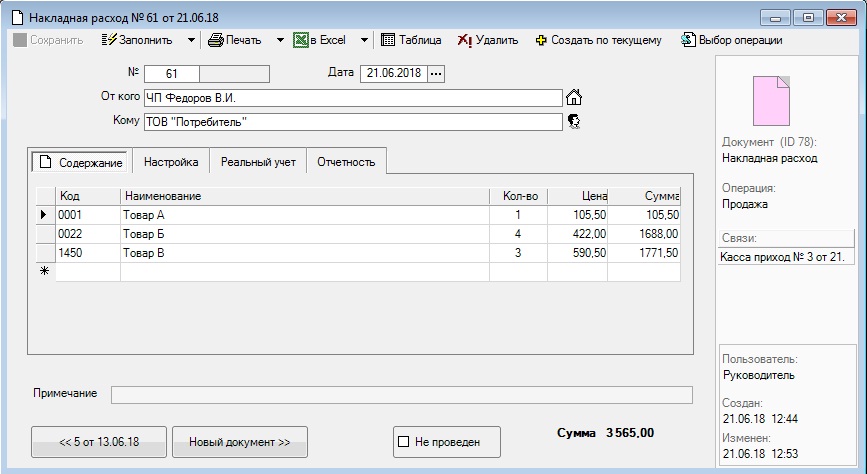The height and width of the screenshot is (474, 867).
Task: Click the Удалить delete icon
Action: click(465, 41)
